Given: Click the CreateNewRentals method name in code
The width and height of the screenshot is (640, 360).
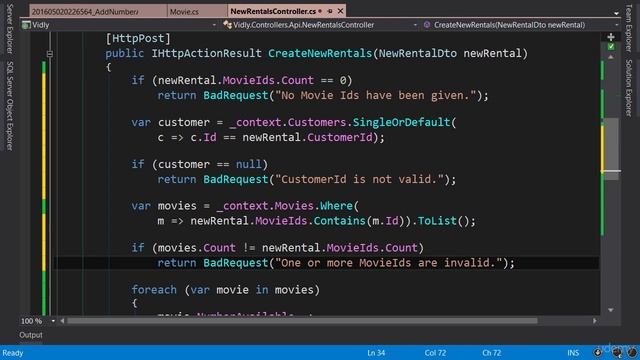Looking at the screenshot, I should tap(320, 53).
